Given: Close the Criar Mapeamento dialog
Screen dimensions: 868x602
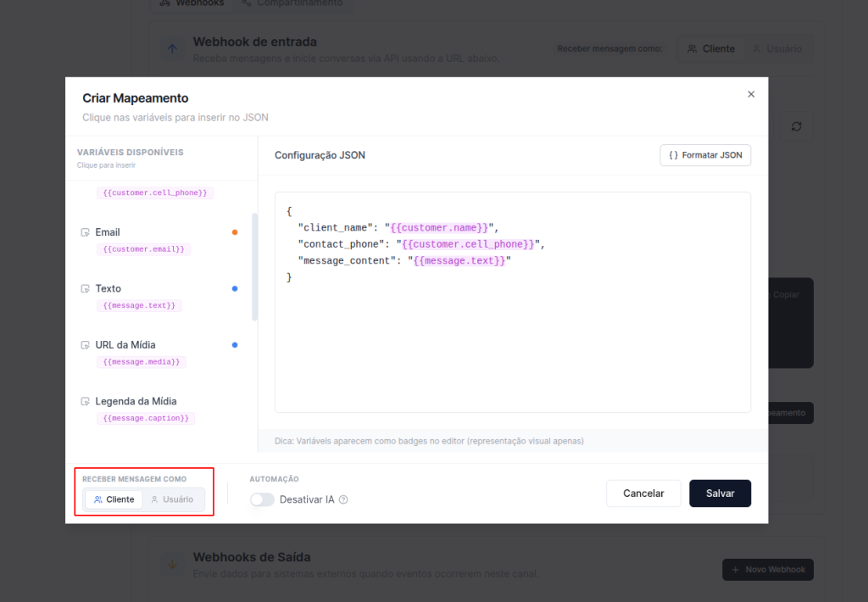Looking at the screenshot, I should coord(751,94).
